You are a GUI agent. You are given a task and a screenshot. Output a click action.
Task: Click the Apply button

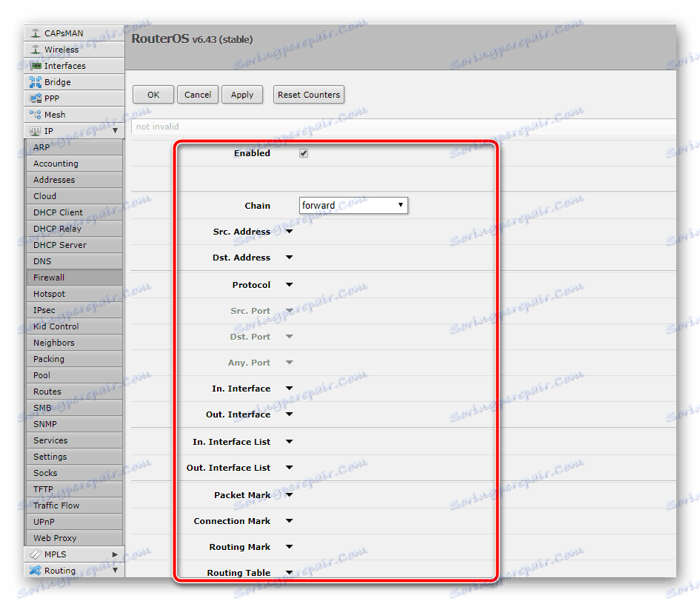[242, 95]
